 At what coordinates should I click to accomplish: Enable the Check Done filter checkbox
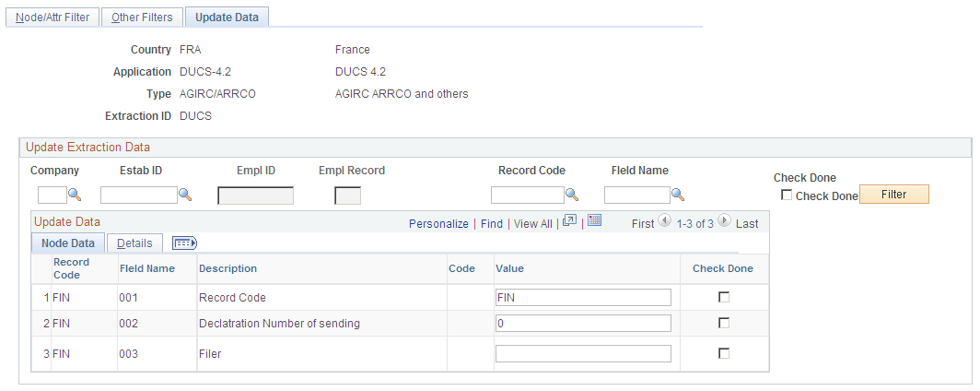pyautogui.click(x=787, y=195)
